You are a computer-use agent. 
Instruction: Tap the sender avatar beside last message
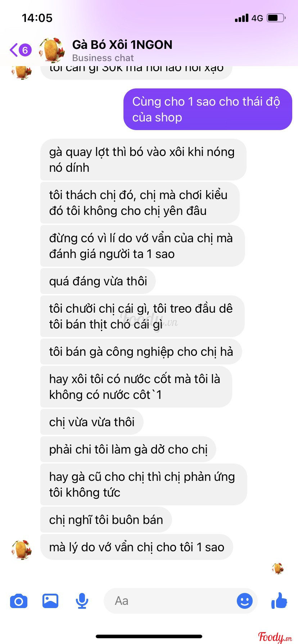tap(22, 549)
